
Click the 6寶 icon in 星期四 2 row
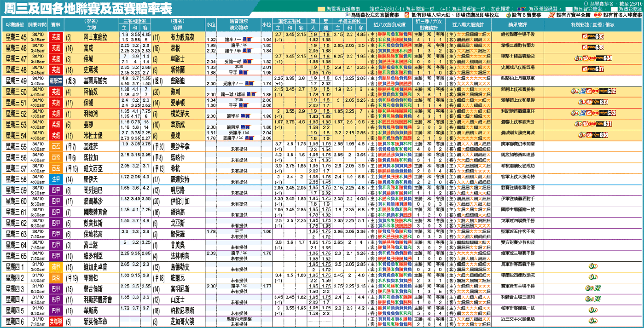(x=593, y=278)
